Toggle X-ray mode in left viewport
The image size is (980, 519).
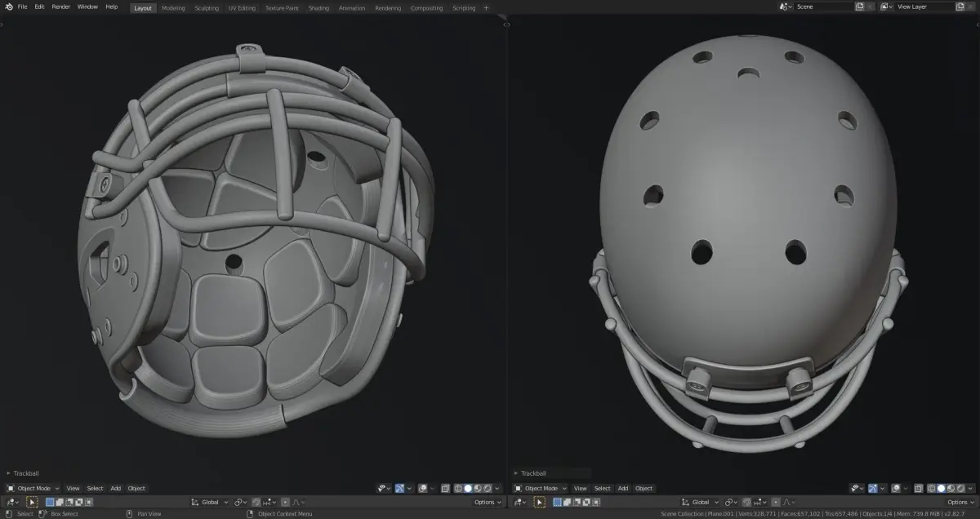coord(445,488)
